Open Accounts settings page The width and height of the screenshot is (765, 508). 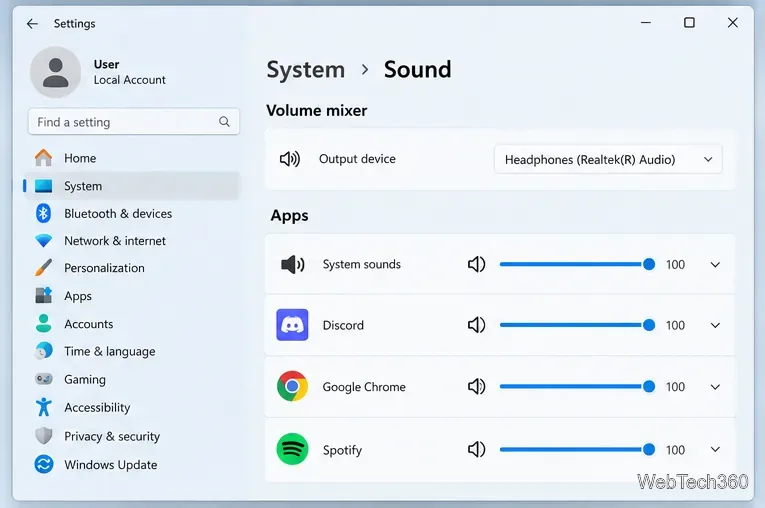(x=132, y=324)
